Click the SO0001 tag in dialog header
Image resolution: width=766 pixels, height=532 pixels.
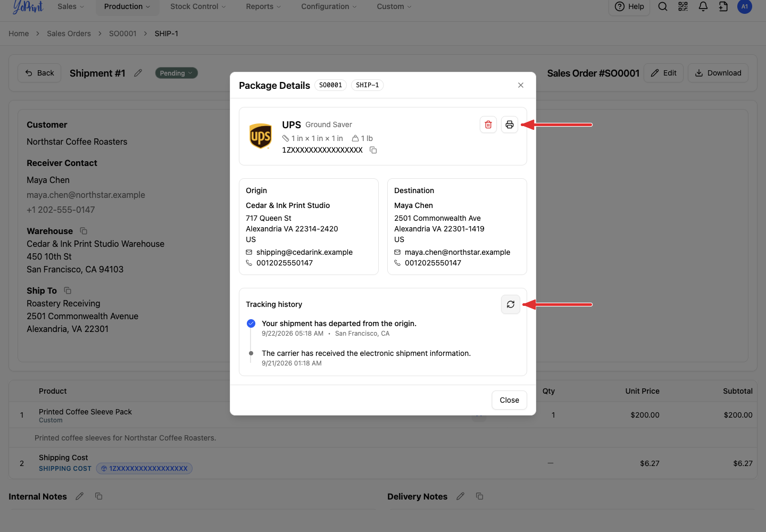click(331, 85)
